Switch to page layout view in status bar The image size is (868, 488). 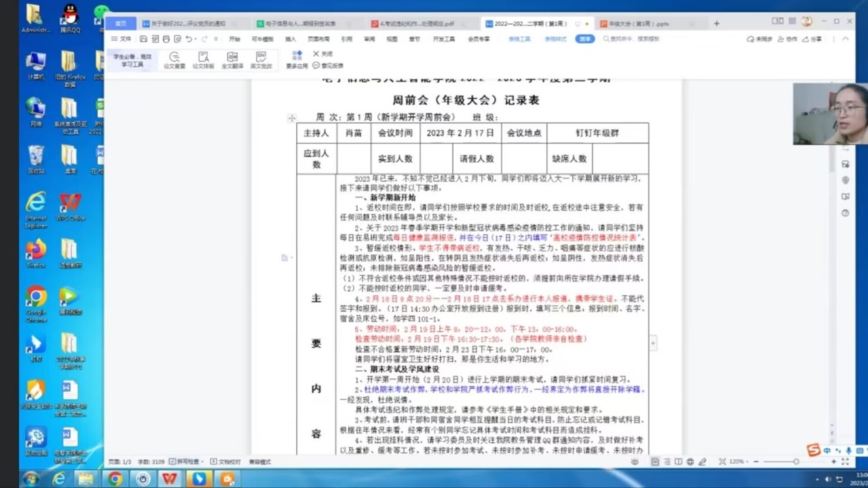pyautogui.click(x=655, y=462)
